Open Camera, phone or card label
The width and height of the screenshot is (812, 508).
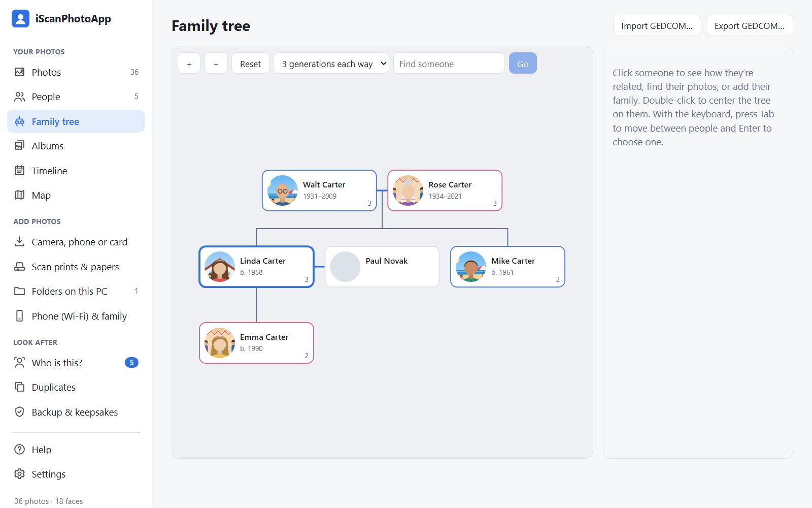coord(80,242)
